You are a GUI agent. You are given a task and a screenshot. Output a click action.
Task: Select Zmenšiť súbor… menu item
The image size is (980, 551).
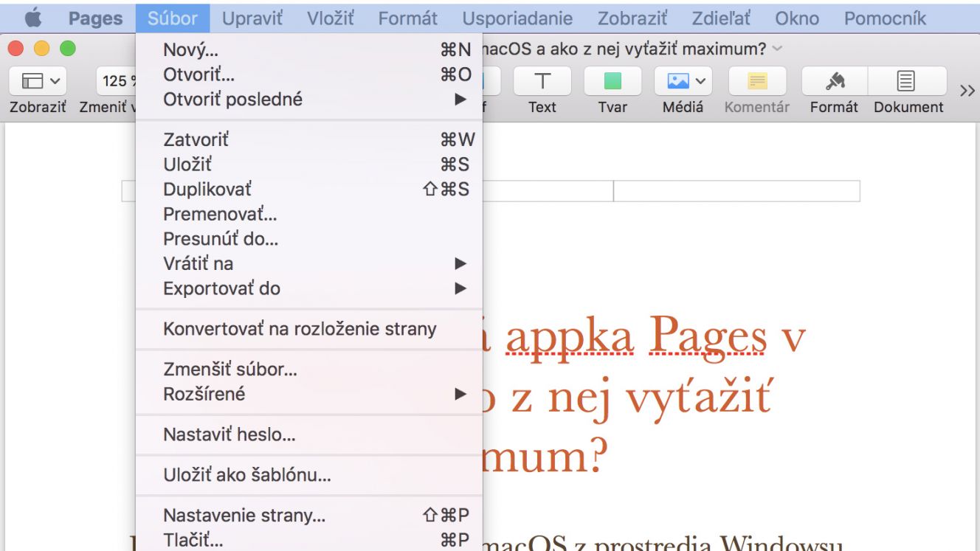click(x=309, y=369)
